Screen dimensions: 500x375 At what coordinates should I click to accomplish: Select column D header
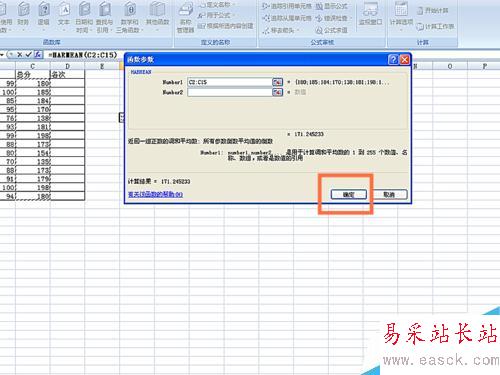(67, 66)
